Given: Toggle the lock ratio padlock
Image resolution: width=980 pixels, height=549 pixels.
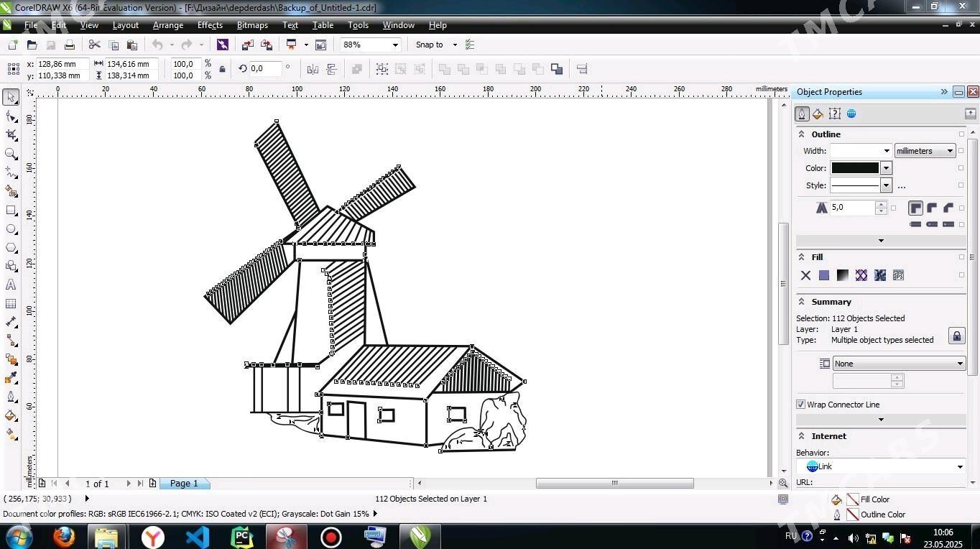Looking at the screenshot, I should click(222, 69).
